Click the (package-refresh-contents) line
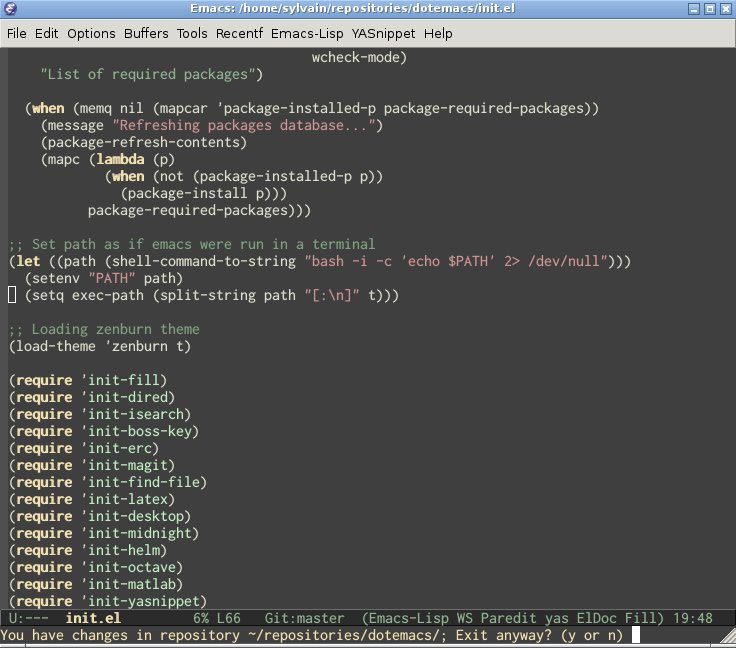 click(x=144, y=142)
